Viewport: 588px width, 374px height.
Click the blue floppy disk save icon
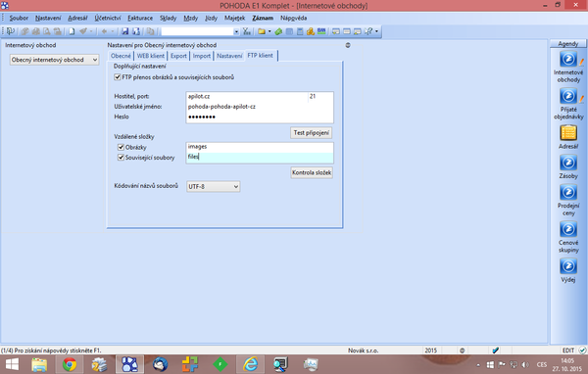124,31
